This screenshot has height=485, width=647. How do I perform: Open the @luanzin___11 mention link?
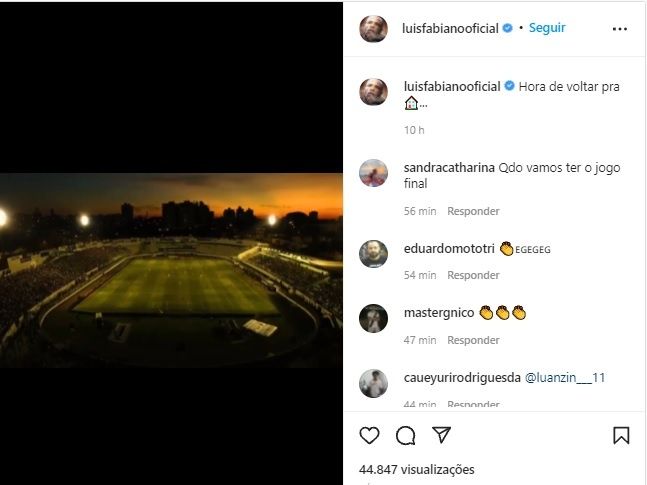click(564, 378)
